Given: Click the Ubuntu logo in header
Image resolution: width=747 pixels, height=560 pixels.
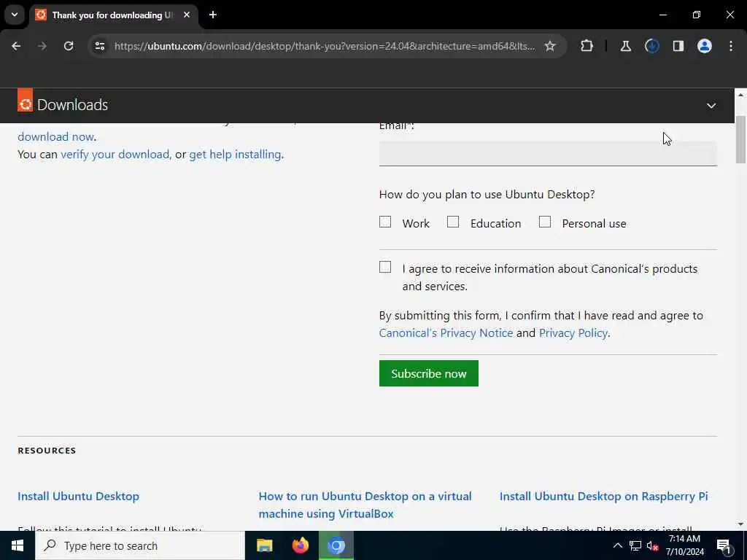Looking at the screenshot, I should coord(26,100).
